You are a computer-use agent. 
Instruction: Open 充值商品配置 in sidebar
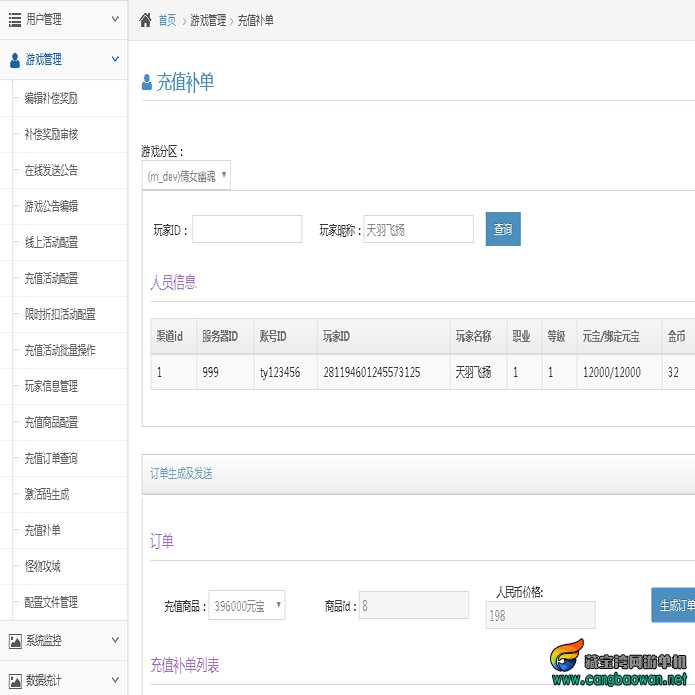51,422
